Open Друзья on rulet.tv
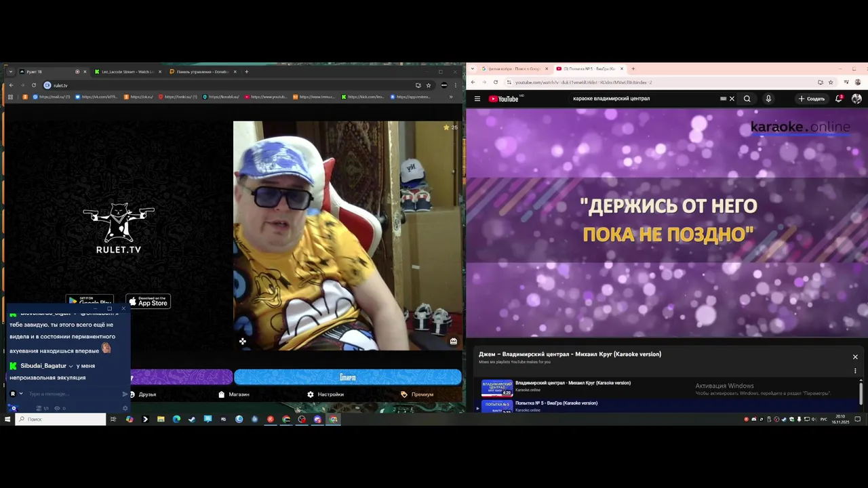The height and width of the screenshot is (488, 868). pos(143,394)
